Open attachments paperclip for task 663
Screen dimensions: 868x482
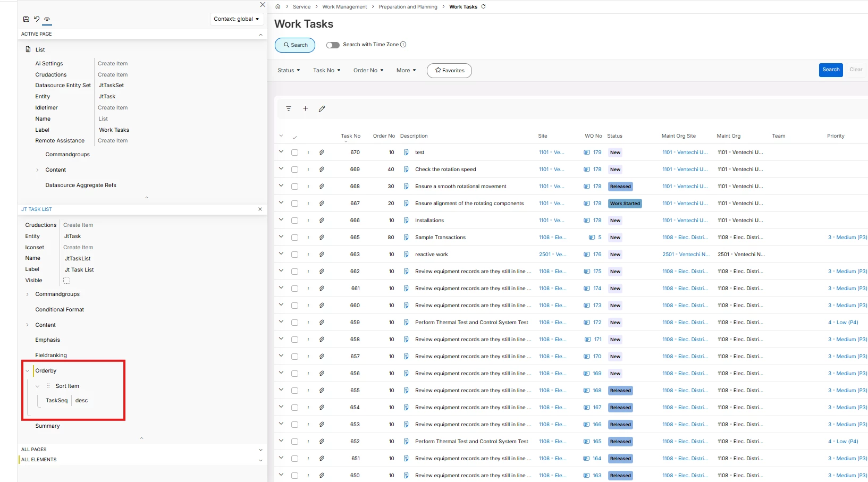pyautogui.click(x=322, y=255)
